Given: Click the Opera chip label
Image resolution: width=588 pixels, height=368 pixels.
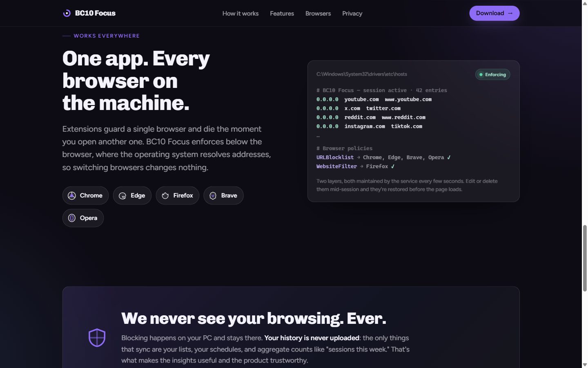Looking at the screenshot, I should coord(89,218).
